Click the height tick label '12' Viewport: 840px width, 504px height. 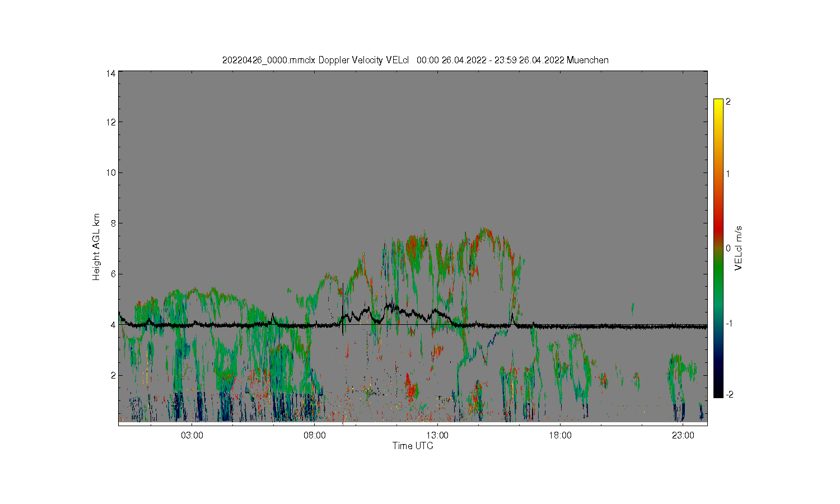coord(111,122)
